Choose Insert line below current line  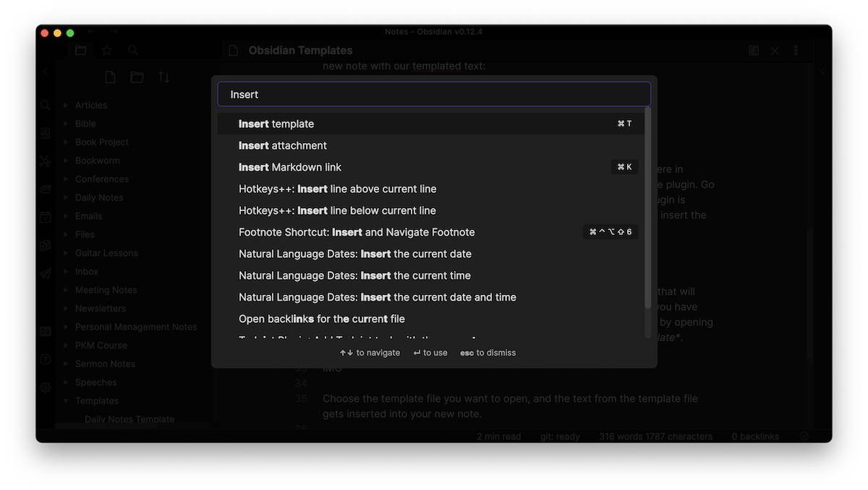(x=430, y=210)
